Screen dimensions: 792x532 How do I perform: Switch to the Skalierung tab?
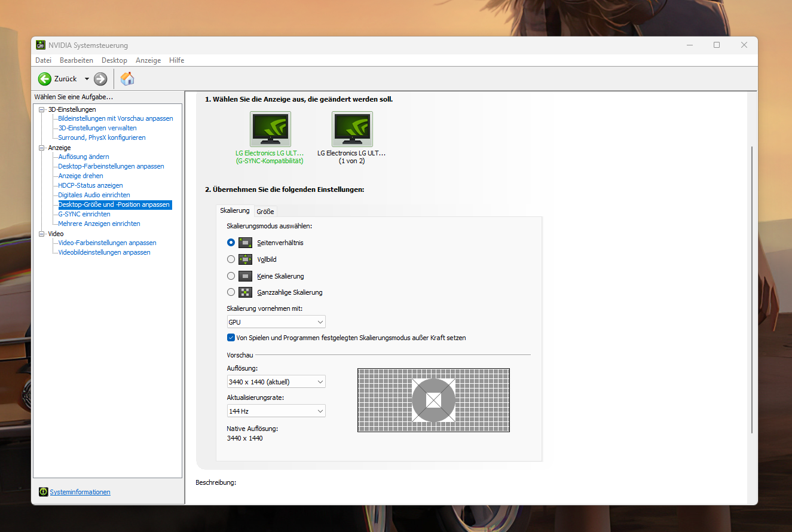click(x=235, y=210)
